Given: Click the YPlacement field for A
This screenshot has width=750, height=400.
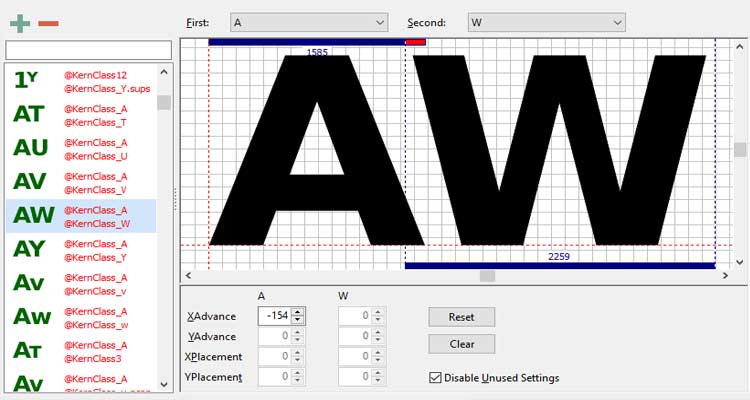Looking at the screenshot, I should coord(275,377).
